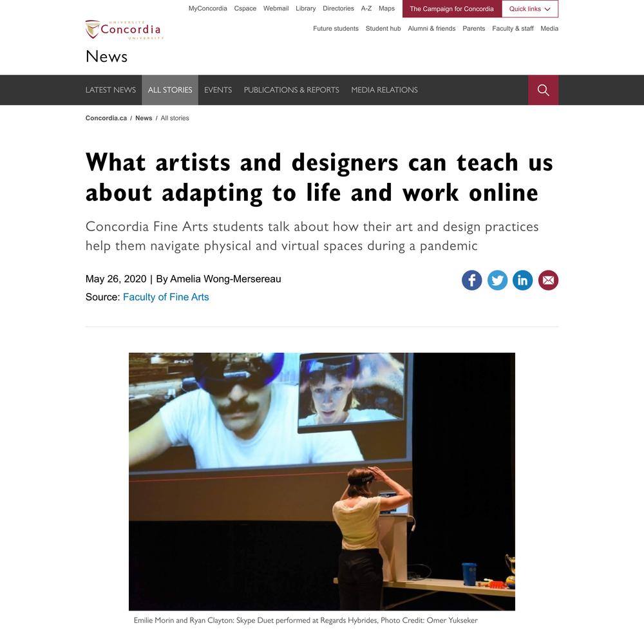
Task: Click the News section heading
Action: click(x=106, y=56)
